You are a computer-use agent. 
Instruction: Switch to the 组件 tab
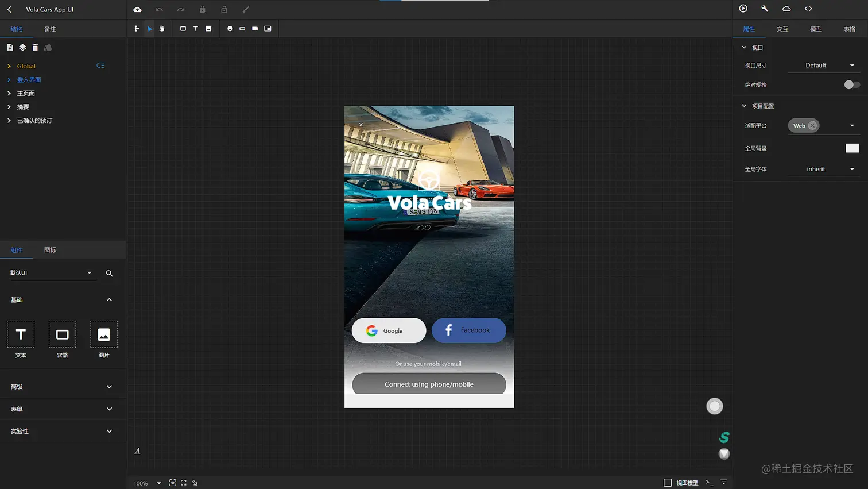(x=17, y=250)
